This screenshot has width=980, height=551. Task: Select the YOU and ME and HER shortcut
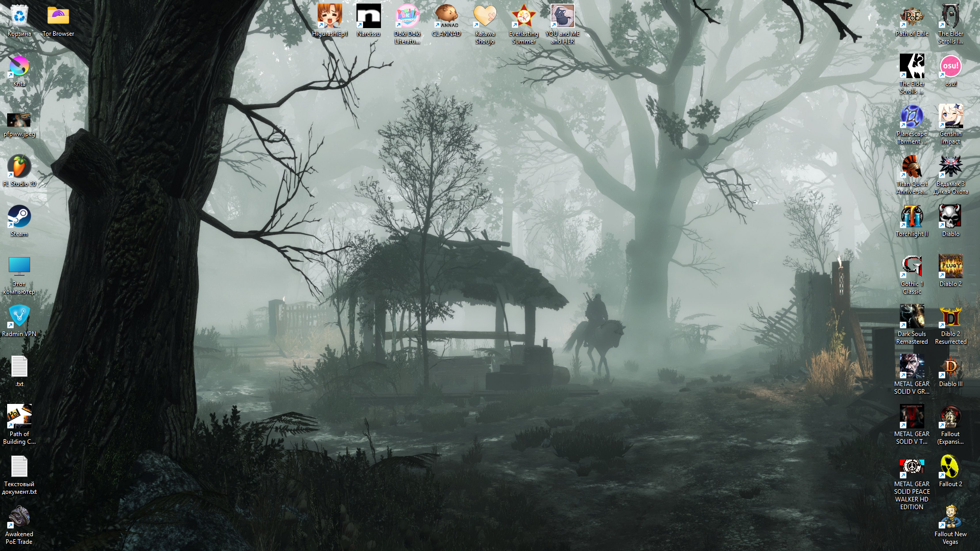point(562,24)
